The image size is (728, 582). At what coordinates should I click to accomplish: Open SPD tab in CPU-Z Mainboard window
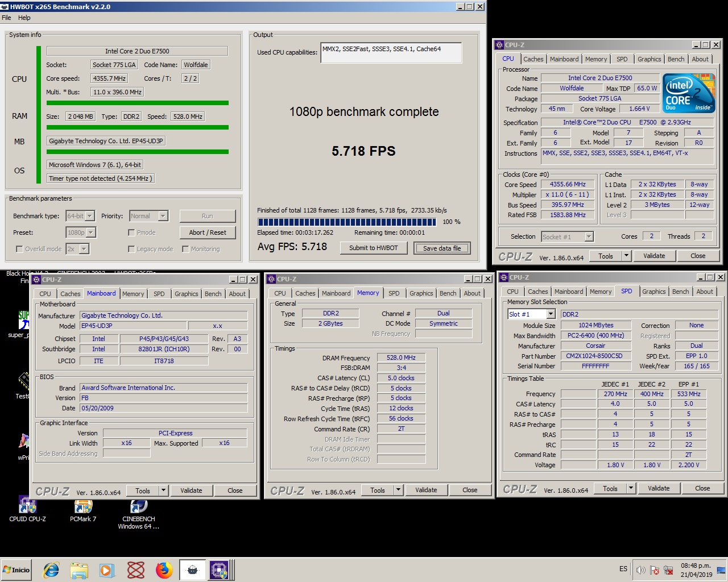point(159,294)
